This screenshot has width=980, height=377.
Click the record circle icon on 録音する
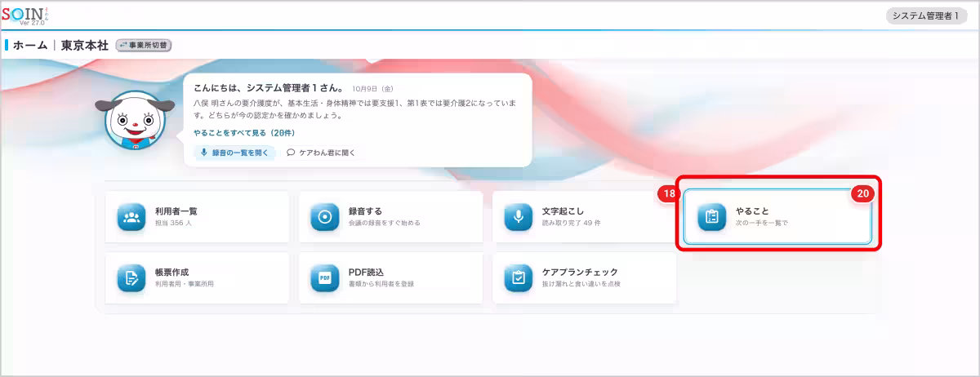pos(325,217)
